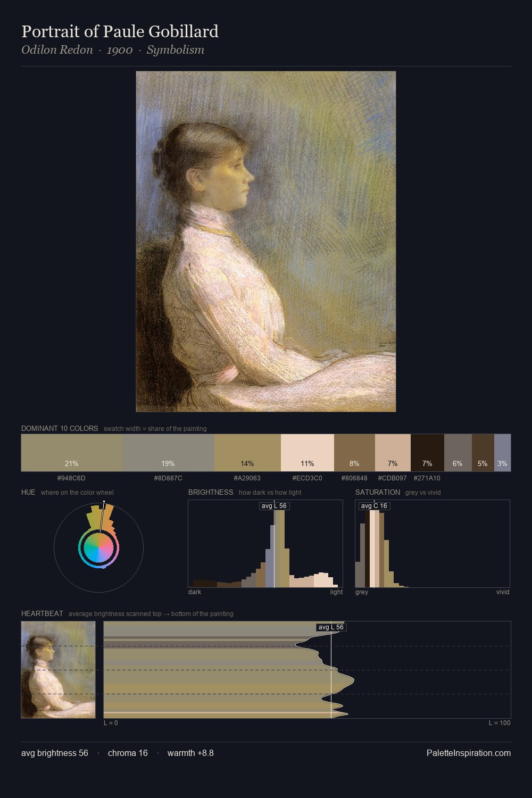The image size is (532, 798).
Task: Click hex code #ECD3C0
Action: click(x=307, y=478)
